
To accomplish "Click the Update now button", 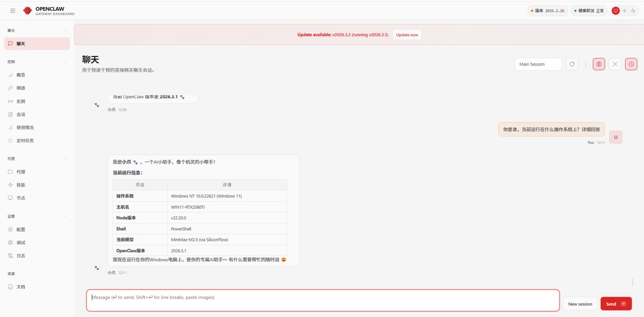I will point(407,35).
